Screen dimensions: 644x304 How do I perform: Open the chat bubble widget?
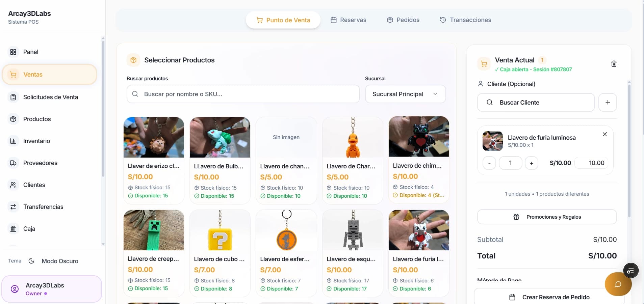[618, 284]
